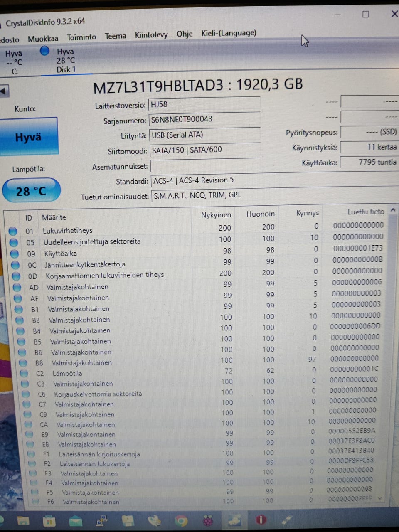Click the Käynnistyksiä field showing 11 kertaa

click(369, 147)
